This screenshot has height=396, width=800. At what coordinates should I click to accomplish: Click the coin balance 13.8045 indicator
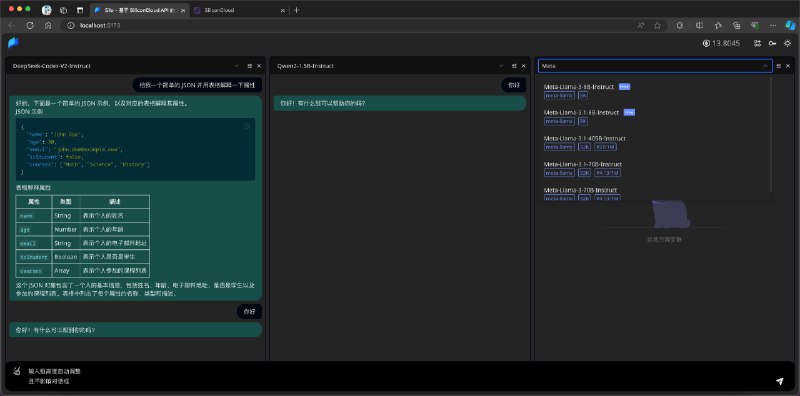tap(721, 43)
